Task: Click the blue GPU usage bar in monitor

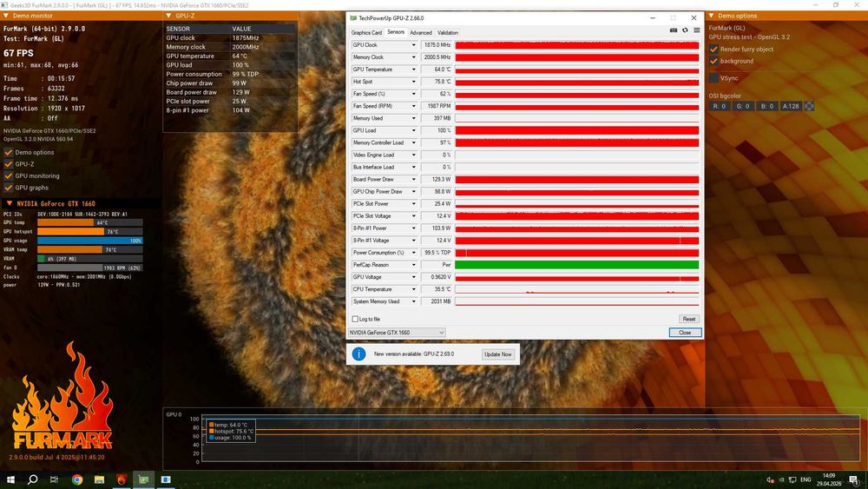Action: coord(89,241)
